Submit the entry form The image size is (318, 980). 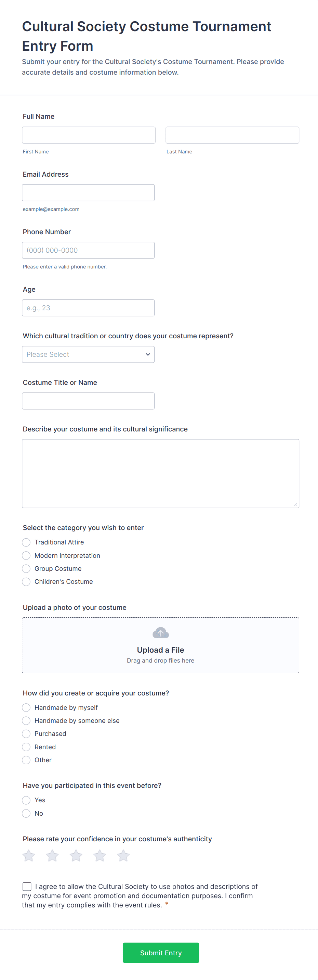pyautogui.click(x=161, y=953)
